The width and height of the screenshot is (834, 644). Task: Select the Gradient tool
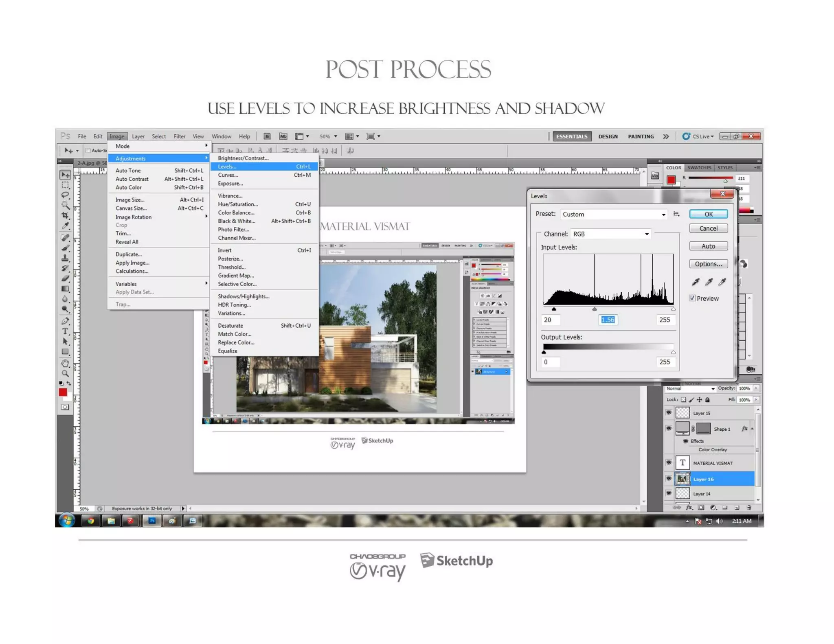pos(65,289)
